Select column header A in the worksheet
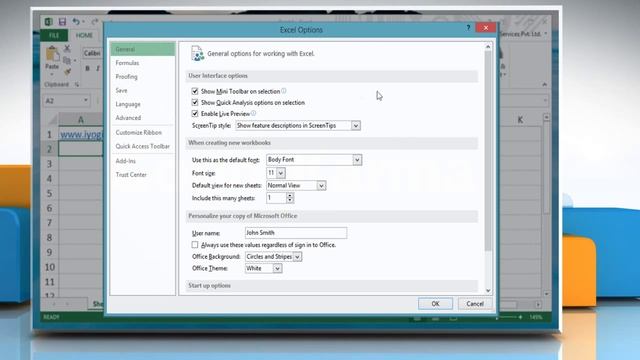Screen dimensions: 640x360 pyautogui.click(x=80, y=120)
